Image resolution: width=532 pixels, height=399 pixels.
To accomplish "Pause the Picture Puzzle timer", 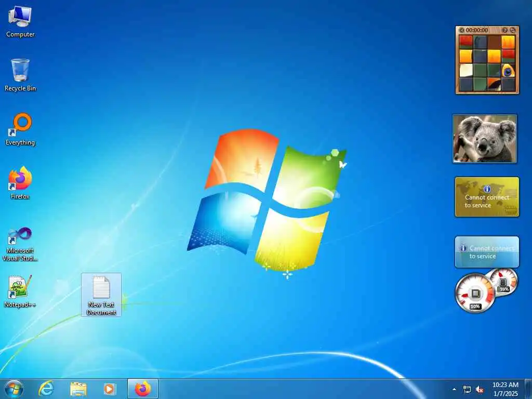I will 461,30.
